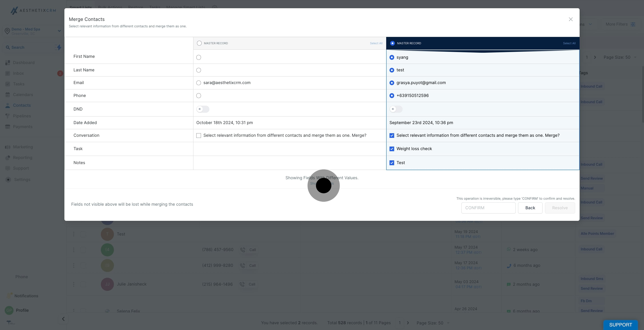Close the Merge Contacts dialog

[570, 19]
